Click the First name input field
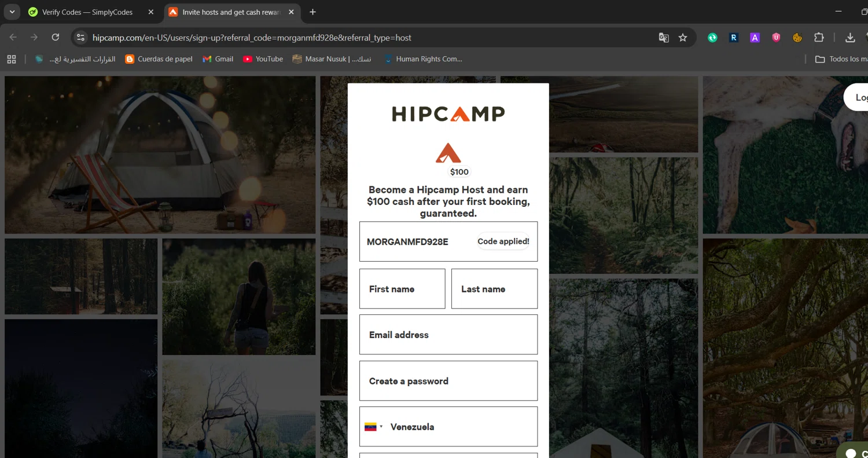 402,289
